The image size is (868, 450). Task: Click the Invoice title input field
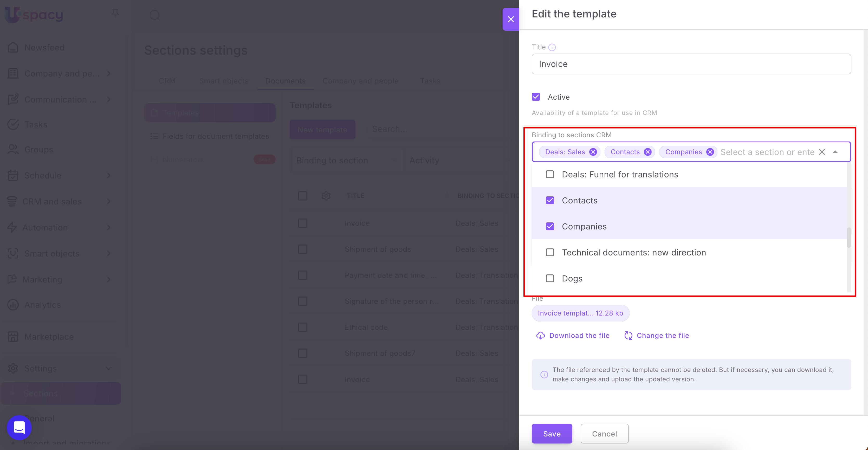691,64
